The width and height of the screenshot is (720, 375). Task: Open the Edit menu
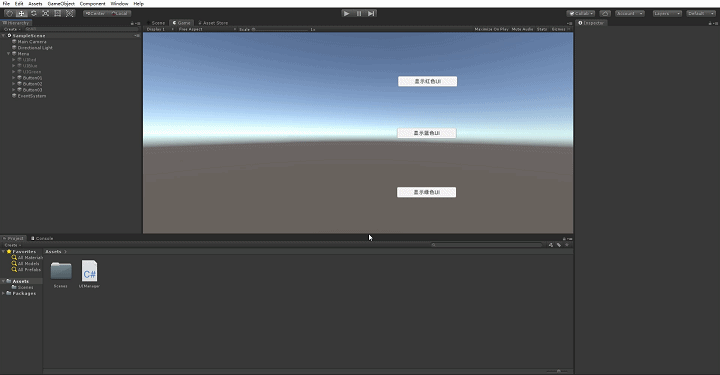(19, 3)
